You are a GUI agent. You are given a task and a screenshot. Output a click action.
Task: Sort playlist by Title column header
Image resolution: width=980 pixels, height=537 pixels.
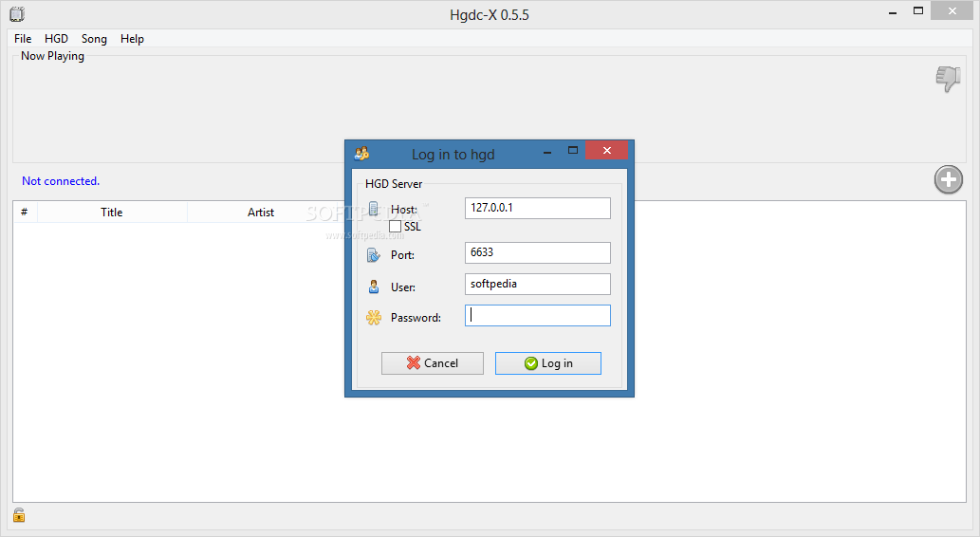pos(112,212)
